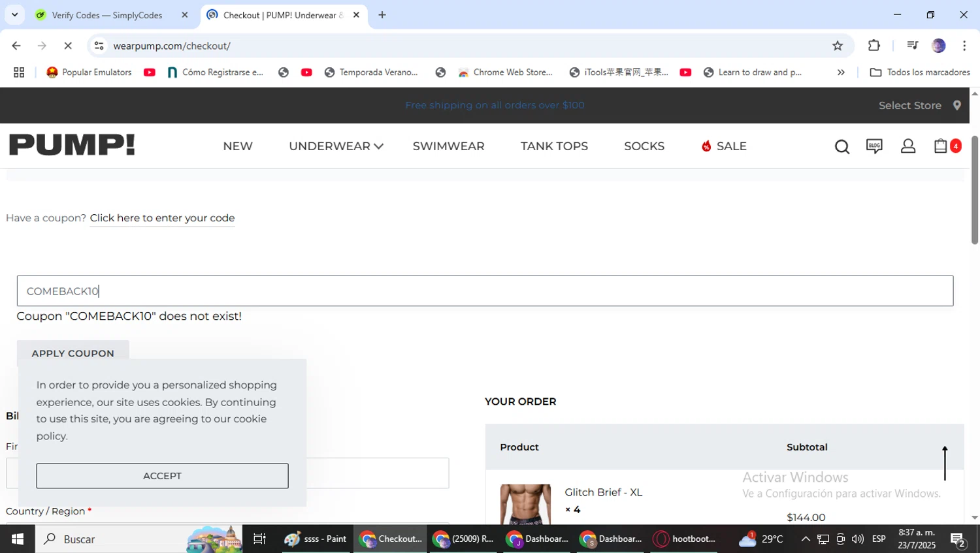Expand the UNDERWEAR menu chevron
The width and height of the screenshot is (980, 553).
(x=378, y=146)
